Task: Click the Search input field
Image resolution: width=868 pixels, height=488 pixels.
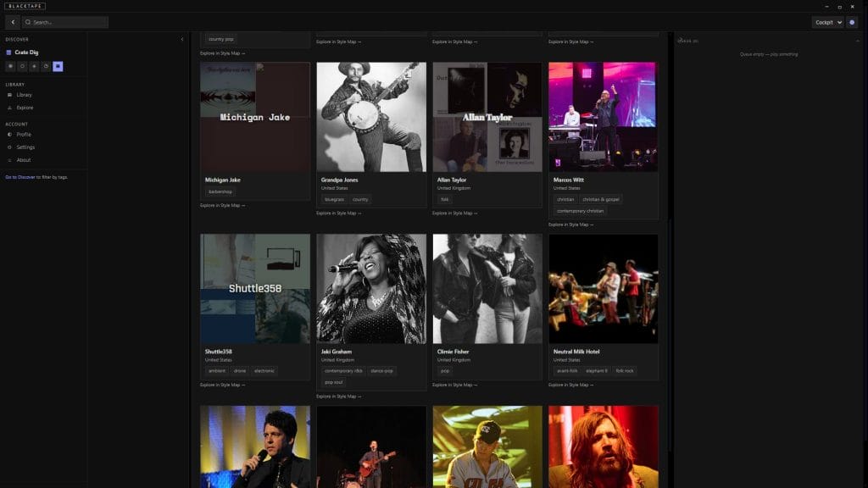Action: tap(68, 22)
